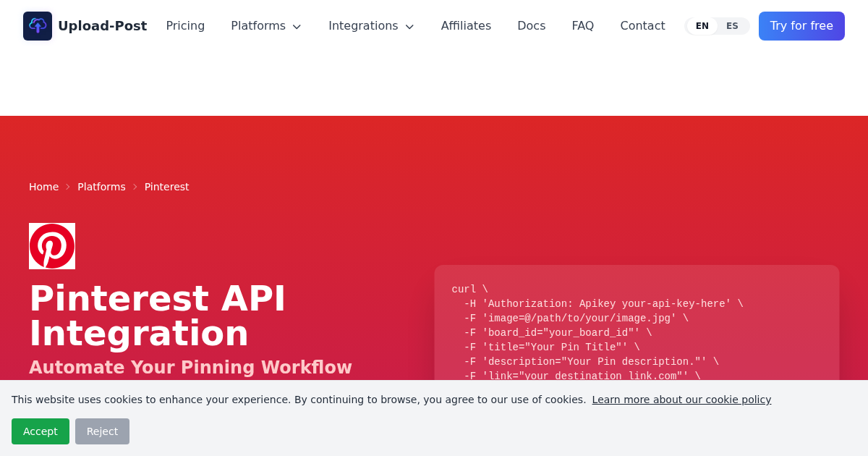This screenshot has width=868, height=456.
Task: Click the Try for free button
Action: (801, 25)
